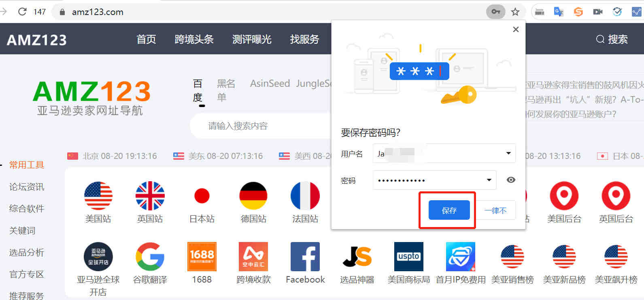Open the 美亚新品榜 flag icon

coord(564,257)
